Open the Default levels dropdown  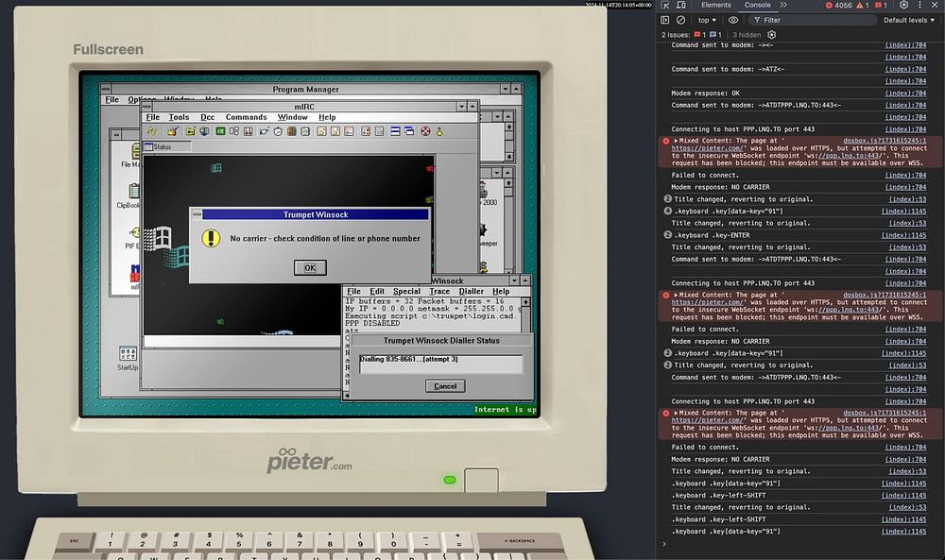(908, 20)
